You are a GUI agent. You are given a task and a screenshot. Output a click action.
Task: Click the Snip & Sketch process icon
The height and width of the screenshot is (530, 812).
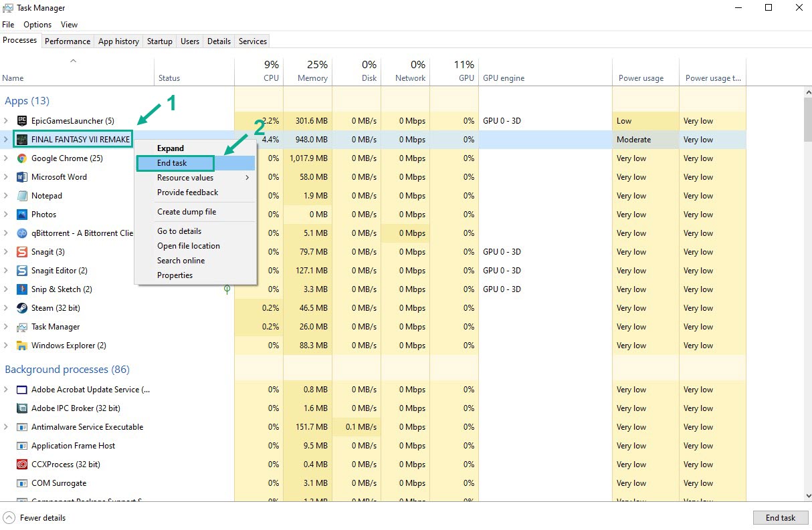click(x=21, y=289)
